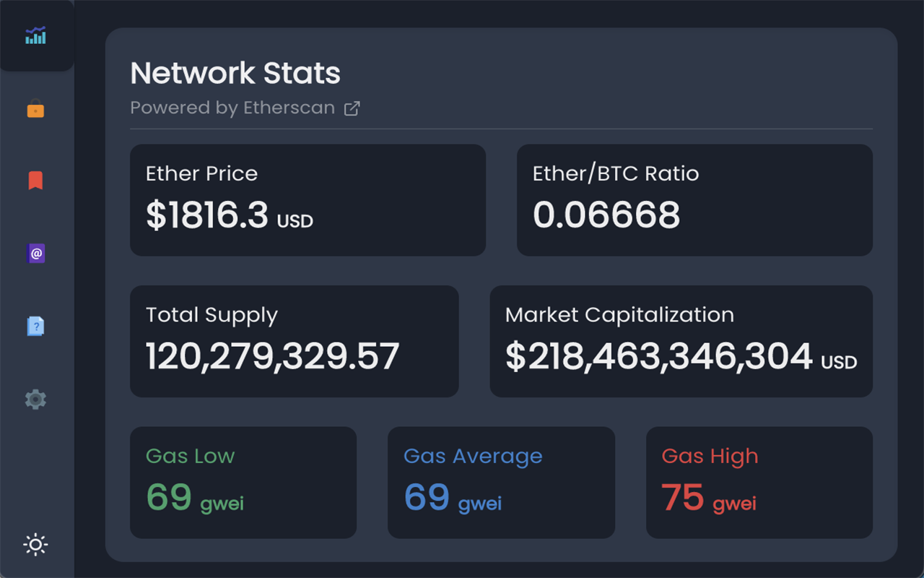Open the wallet with the orange lock icon
This screenshot has height=578, width=924.
36,109
